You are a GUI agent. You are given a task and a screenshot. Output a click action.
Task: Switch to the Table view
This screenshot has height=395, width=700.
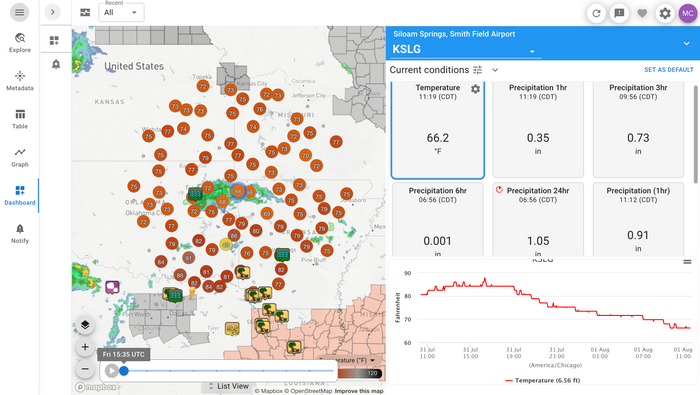[x=20, y=119]
